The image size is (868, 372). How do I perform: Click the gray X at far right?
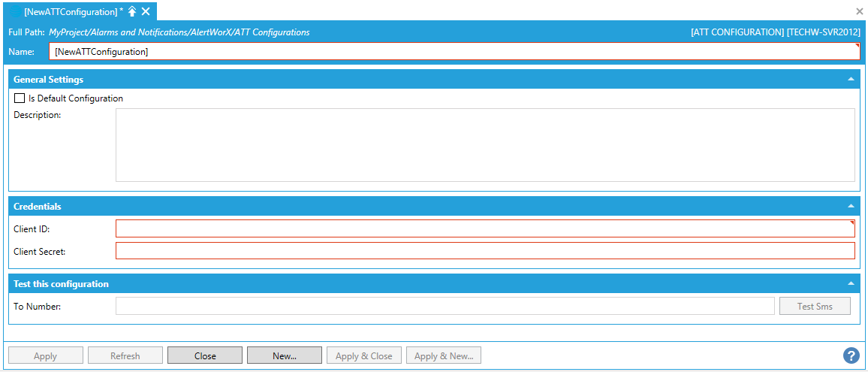point(859,11)
